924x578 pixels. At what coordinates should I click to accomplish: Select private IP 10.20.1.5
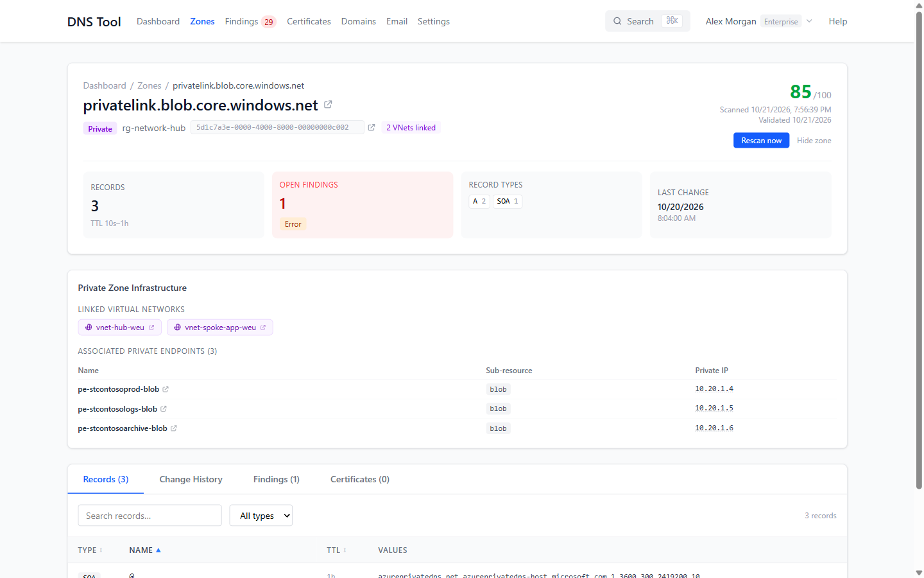click(x=714, y=408)
